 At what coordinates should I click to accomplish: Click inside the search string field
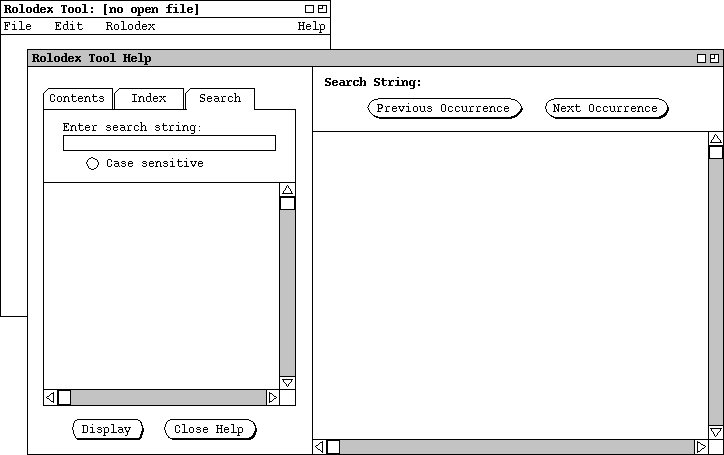169,143
